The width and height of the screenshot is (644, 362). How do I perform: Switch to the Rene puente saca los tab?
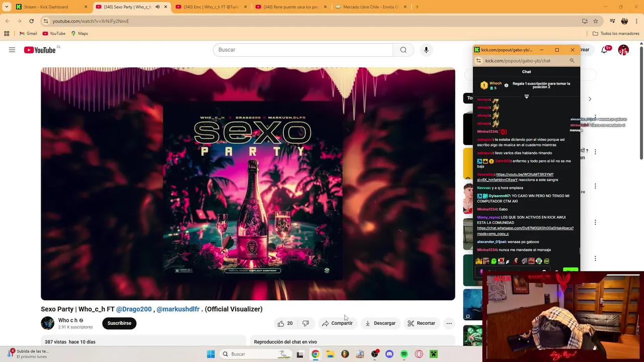292,7
